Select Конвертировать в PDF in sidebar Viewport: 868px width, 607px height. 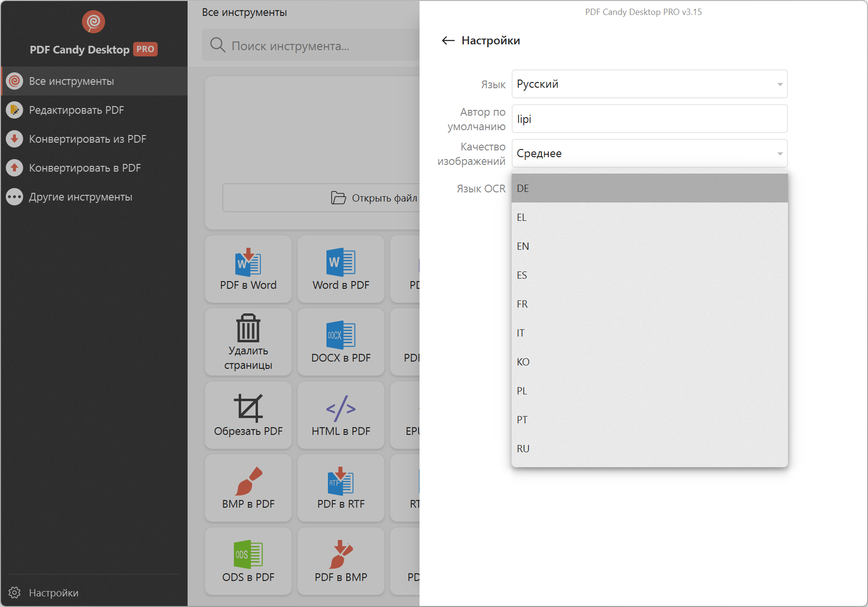pyautogui.click(x=94, y=168)
